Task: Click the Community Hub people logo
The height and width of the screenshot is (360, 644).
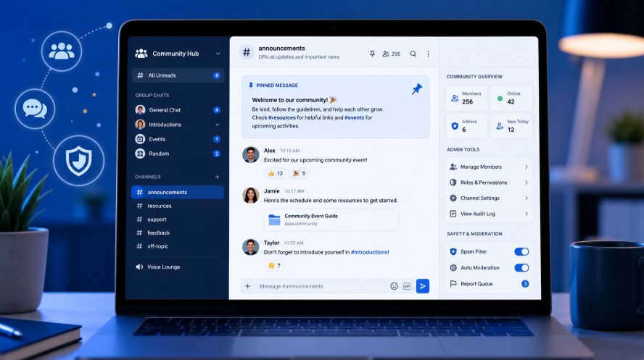Action: coord(141,54)
